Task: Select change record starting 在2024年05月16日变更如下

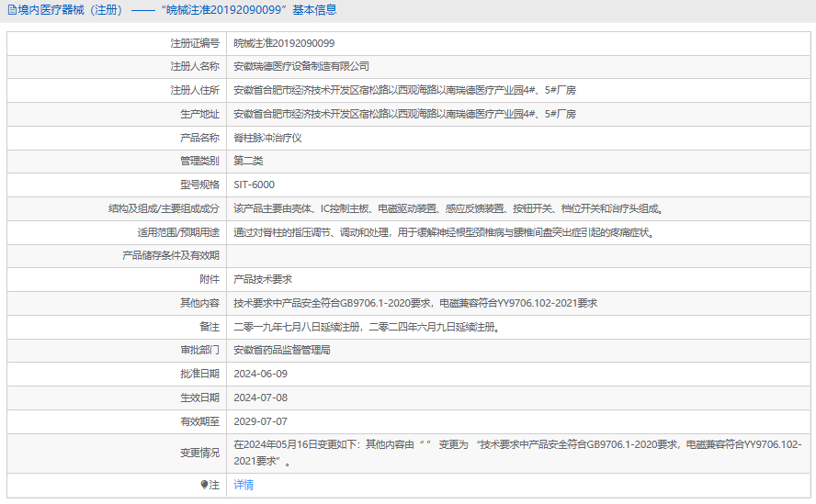Action: tap(517, 453)
